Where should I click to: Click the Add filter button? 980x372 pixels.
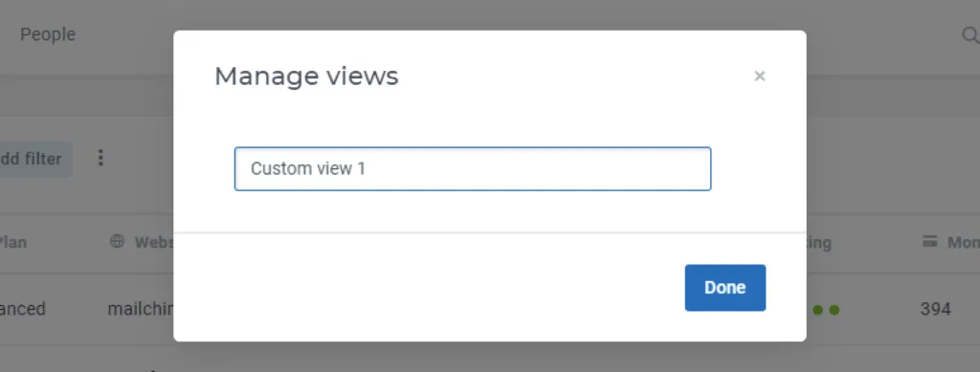tap(36, 159)
